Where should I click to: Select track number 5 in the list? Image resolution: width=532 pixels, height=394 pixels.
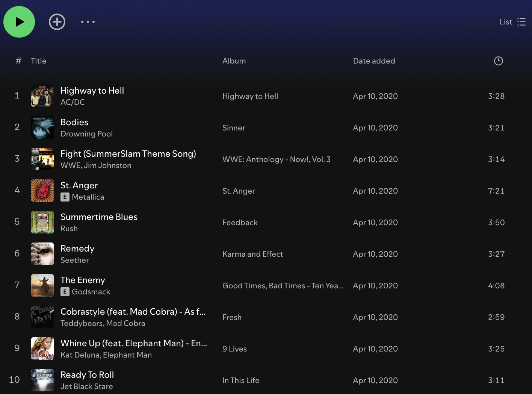(x=17, y=222)
